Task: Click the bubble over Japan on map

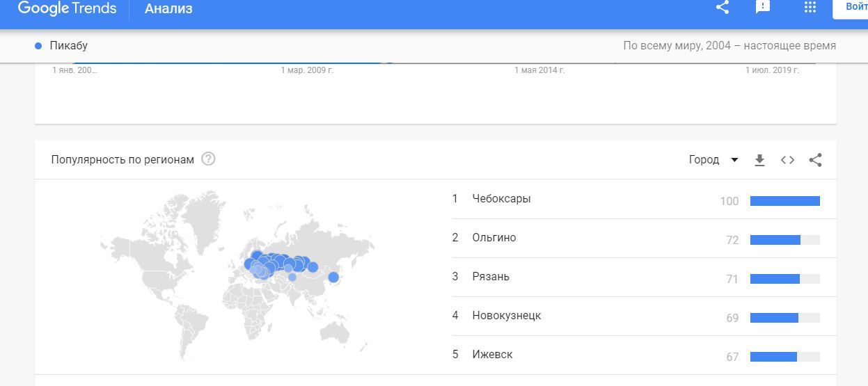Action: click(x=333, y=278)
